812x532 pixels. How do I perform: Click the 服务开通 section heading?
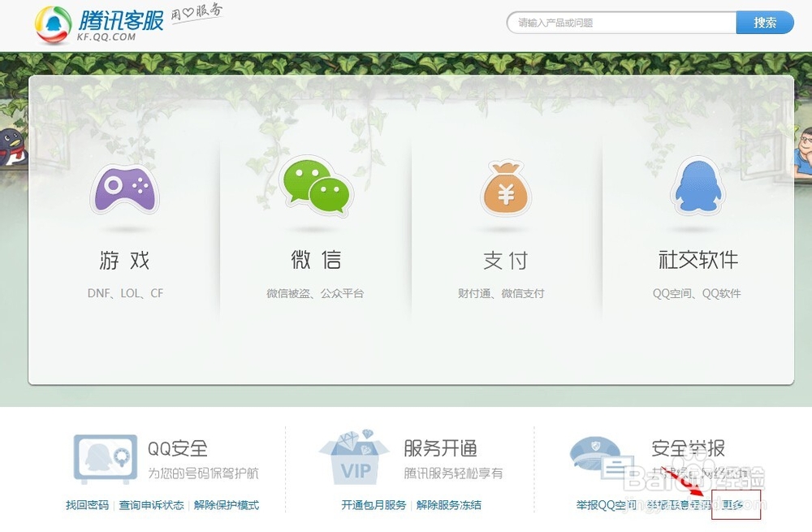(x=441, y=448)
